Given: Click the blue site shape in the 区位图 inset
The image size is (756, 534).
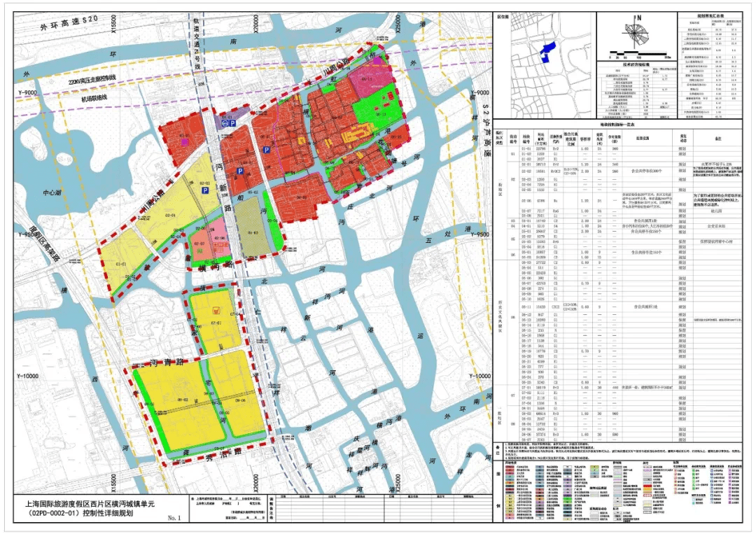Looking at the screenshot, I should tap(547, 51).
